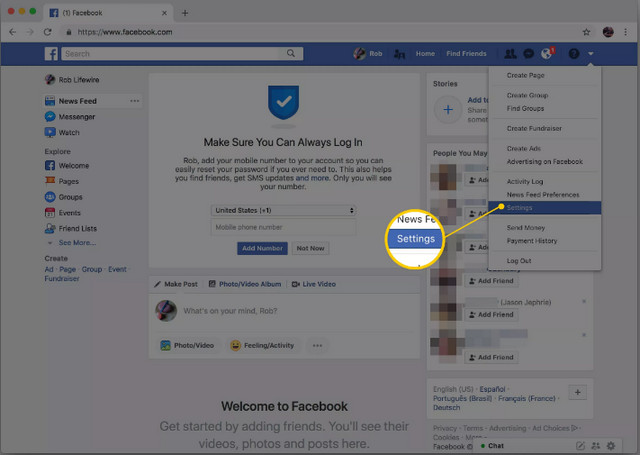The image size is (640, 455).
Task: Select Create Page from the menu
Action: click(x=525, y=75)
